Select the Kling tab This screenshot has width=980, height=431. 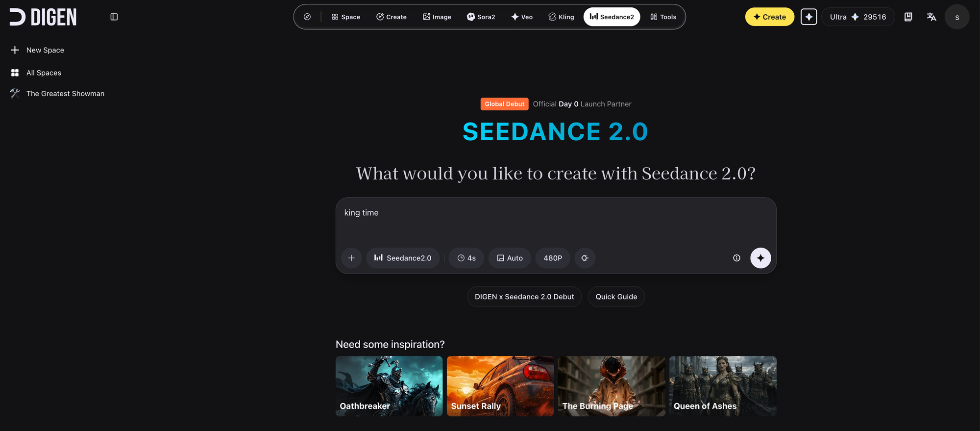(561, 17)
